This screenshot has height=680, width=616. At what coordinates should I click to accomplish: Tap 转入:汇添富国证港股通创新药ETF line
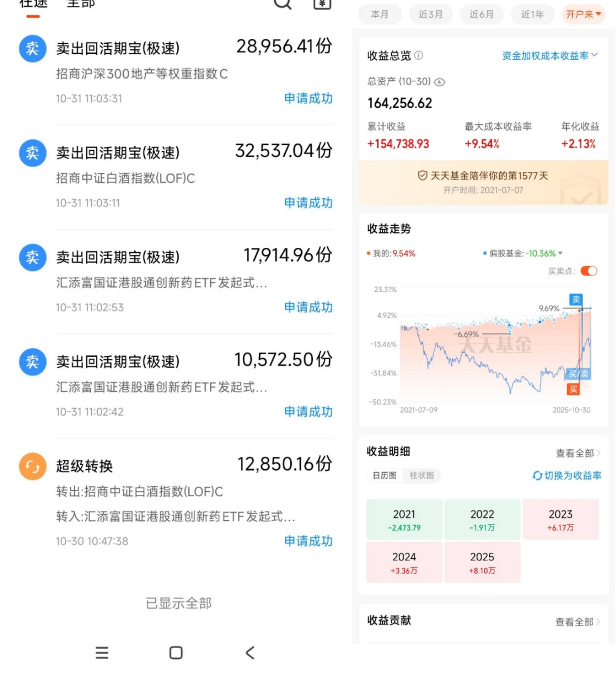coord(175,516)
